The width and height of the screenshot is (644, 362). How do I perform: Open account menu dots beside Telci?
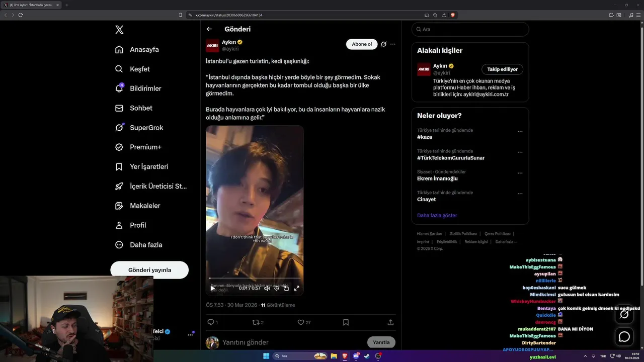190,334
